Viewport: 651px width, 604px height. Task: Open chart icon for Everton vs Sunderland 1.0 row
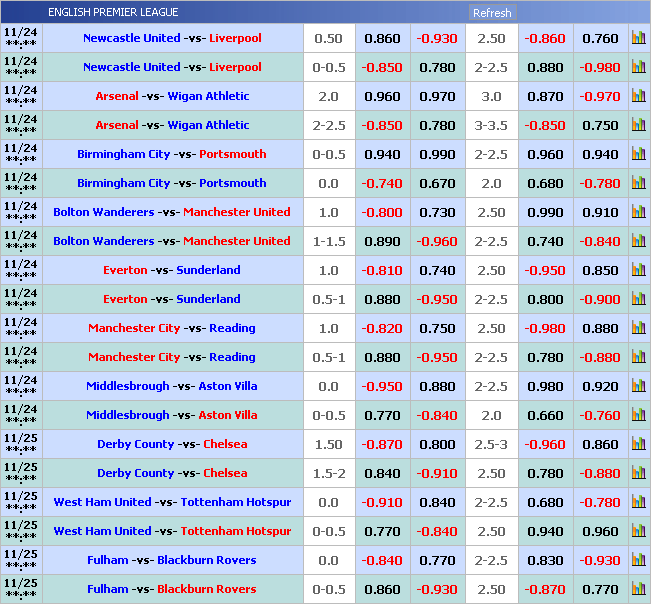point(638,271)
